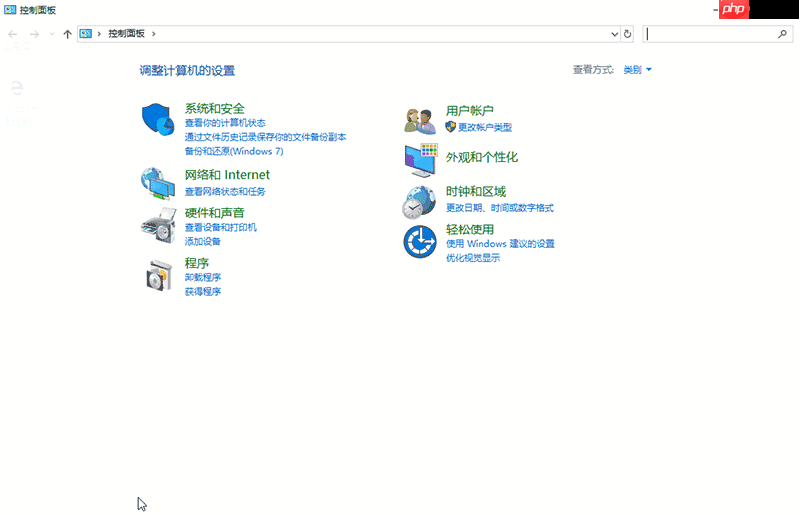Open 外观和个性化 category heading

tap(482, 157)
